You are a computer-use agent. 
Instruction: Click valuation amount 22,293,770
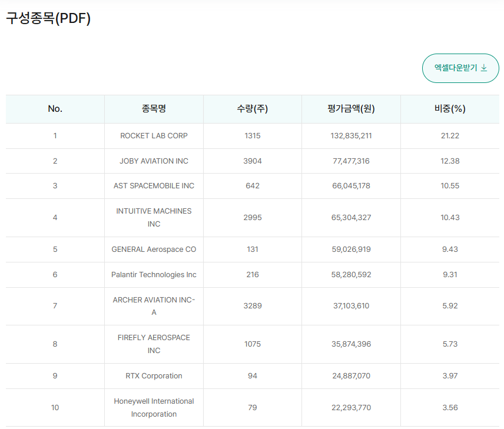[x=351, y=408]
